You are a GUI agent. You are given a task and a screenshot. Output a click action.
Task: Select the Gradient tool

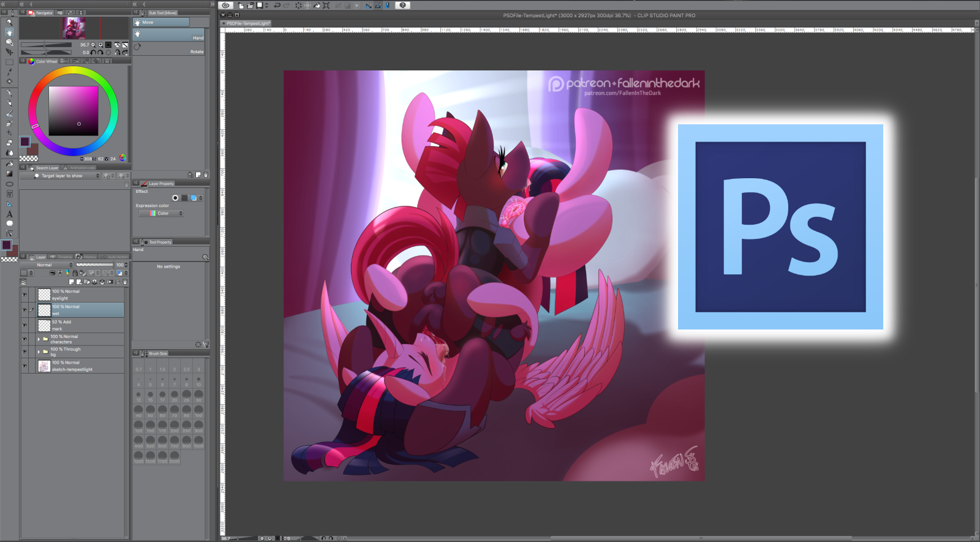pos(9,174)
